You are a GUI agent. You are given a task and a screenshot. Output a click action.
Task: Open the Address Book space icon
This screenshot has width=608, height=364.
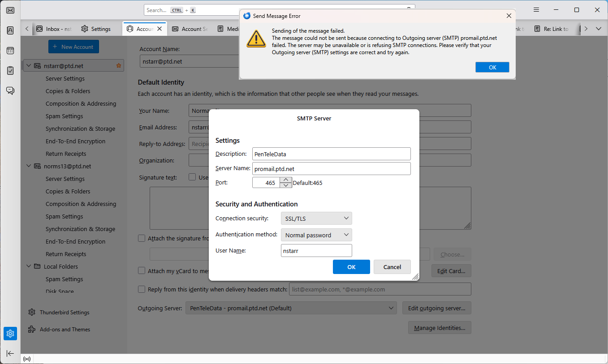10,30
